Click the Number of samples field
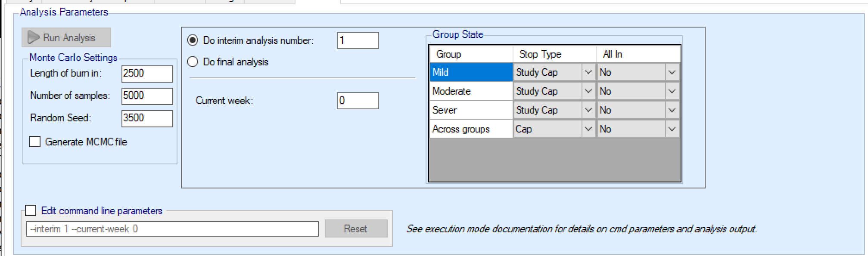This screenshot has height=256, width=868. point(147,96)
